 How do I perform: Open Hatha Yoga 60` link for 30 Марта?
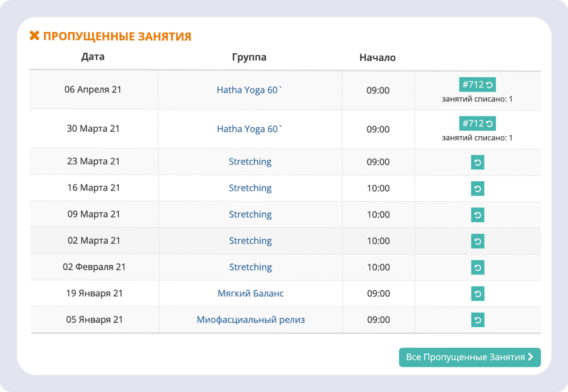(249, 129)
